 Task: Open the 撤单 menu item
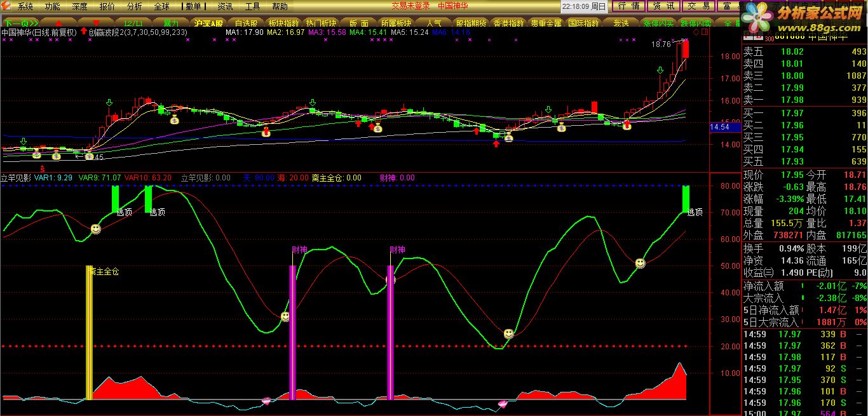coord(194,6)
